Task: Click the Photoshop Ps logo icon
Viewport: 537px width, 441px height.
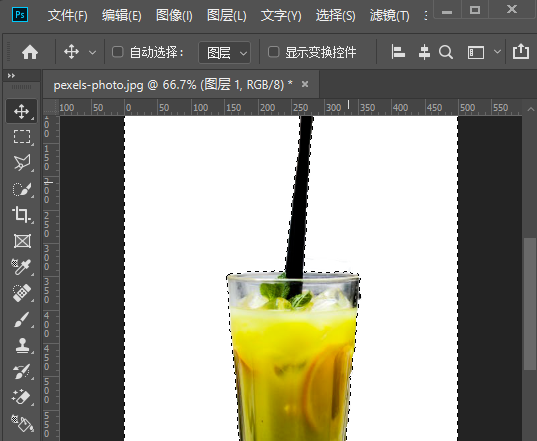Action: [20, 15]
